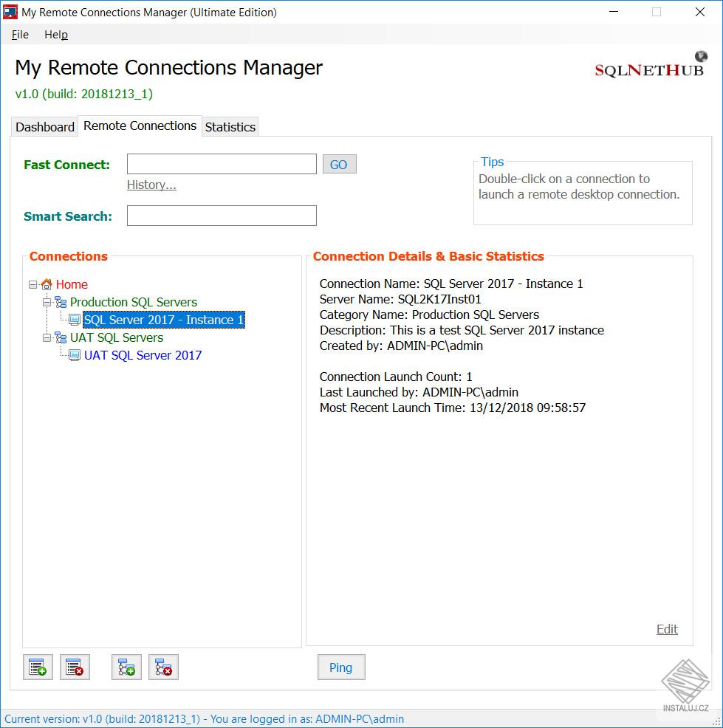Switch to the Dashboard tab

tap(45, 127)
